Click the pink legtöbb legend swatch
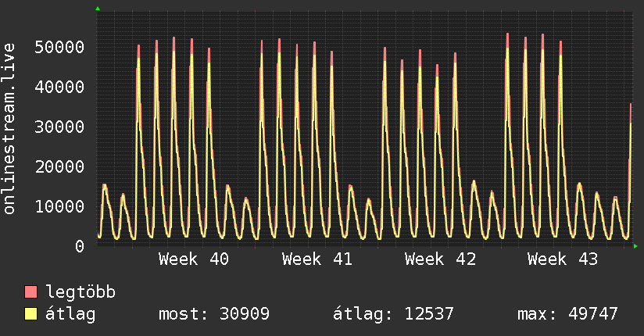Viewport: 644px width, 336px height. click(x=30, y=291)
